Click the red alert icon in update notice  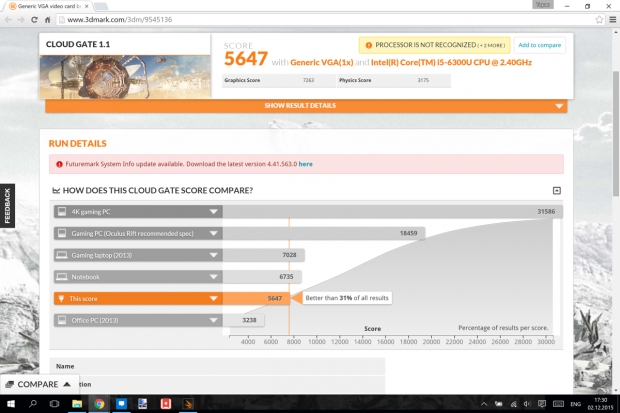click(59, 164)
